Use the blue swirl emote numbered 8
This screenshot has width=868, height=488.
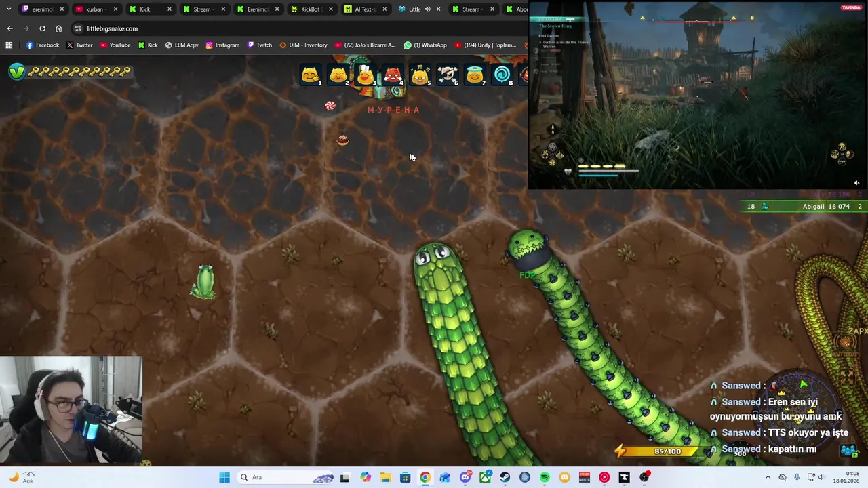pyautogui.click(x=502, y=75)
